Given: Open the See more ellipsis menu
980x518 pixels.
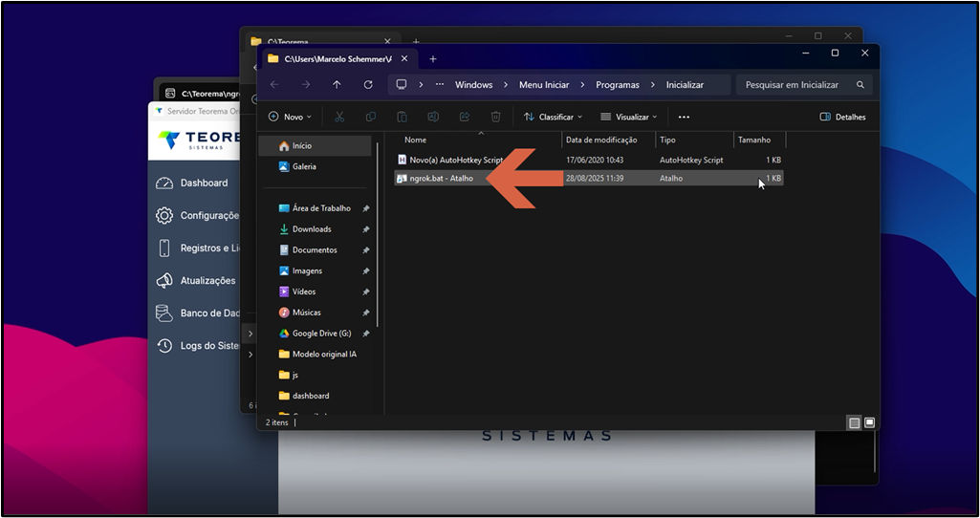Looking at the screenshot, I should 684,117.
